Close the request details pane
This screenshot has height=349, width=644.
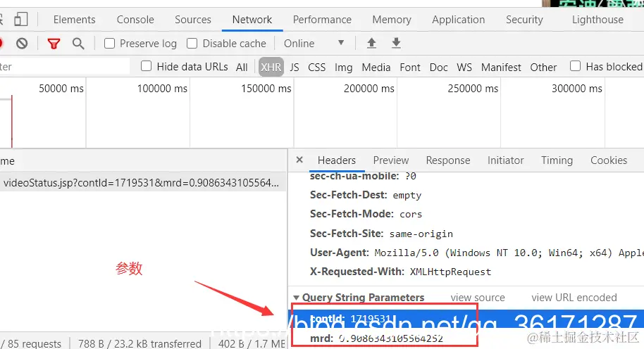(x=299, y=160)
